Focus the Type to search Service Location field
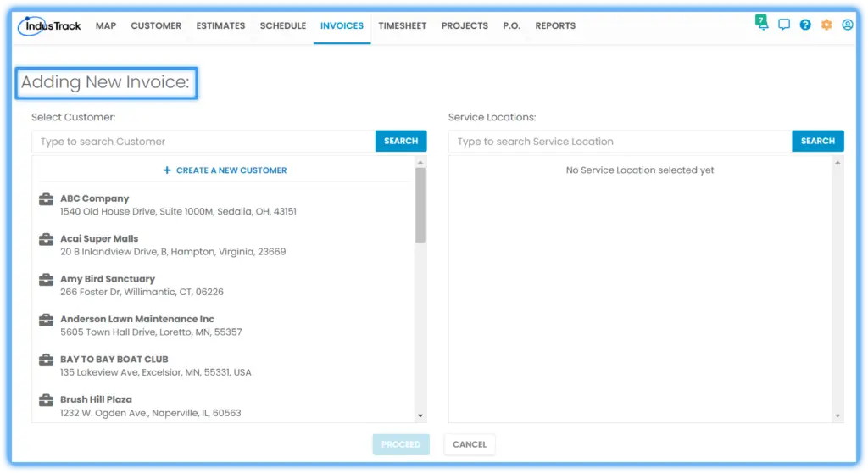Viewport: 868px width, 474px height. [620, 142]
